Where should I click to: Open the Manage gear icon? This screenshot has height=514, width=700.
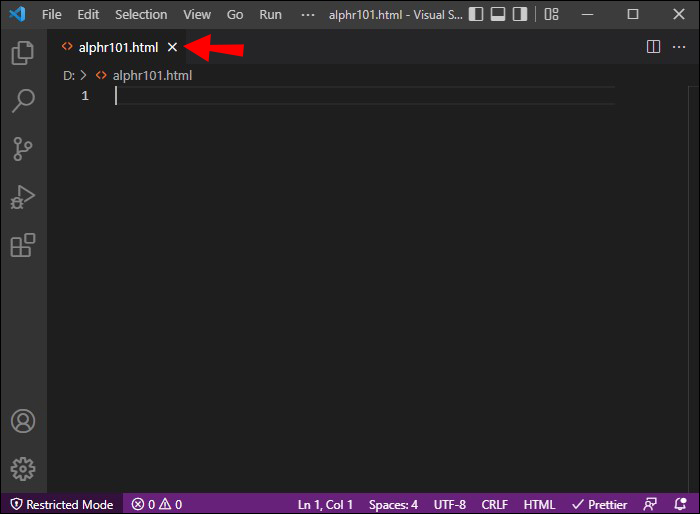[x=22, y=468]
